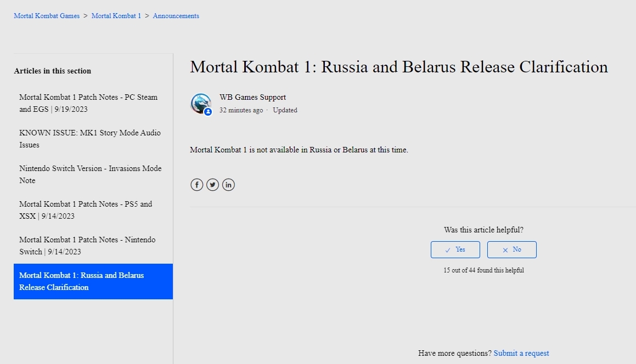Click '15 out of 44 found this helpful' text
This screenshot has width=636, height=364.
pyautogui.click(x=483, y=270)
